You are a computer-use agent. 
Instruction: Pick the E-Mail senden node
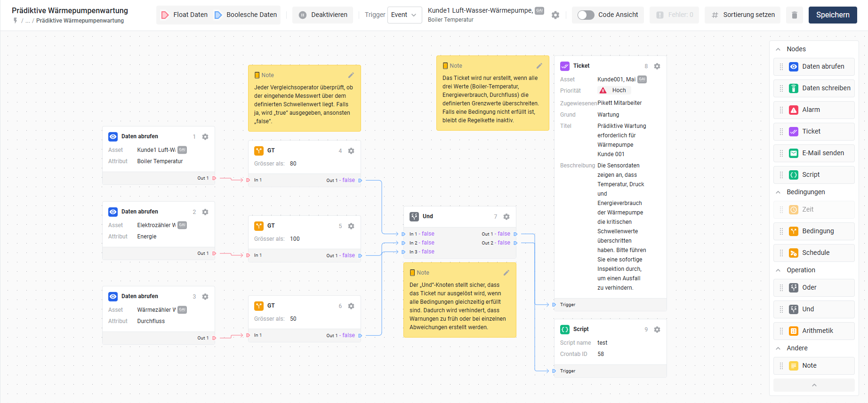(813, 153)
